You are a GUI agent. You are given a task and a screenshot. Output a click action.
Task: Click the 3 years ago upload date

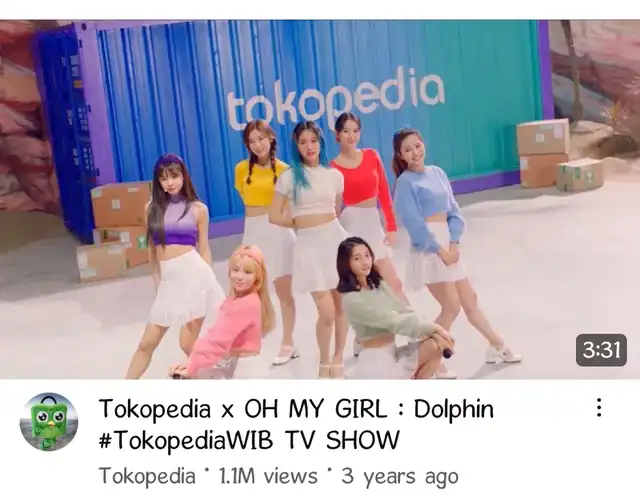pyautogui.click(x=400, y=477)
